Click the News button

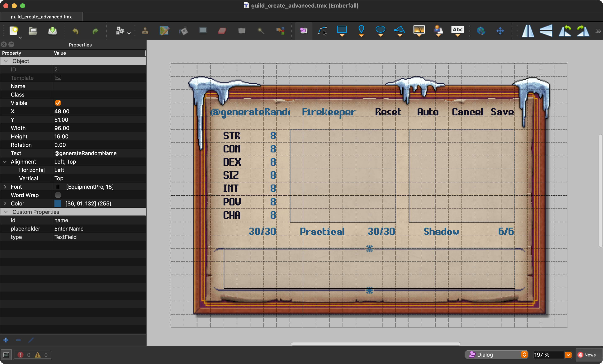tap(587, 354)
